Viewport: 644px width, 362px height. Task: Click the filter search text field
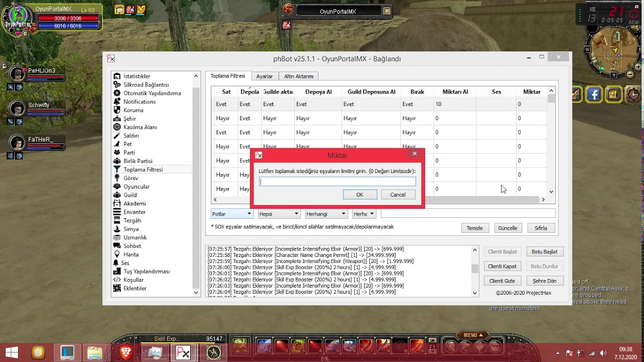(x=468, y=214)
